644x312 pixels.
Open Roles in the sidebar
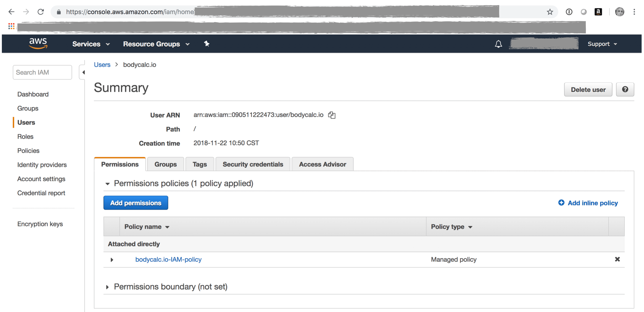25,136
